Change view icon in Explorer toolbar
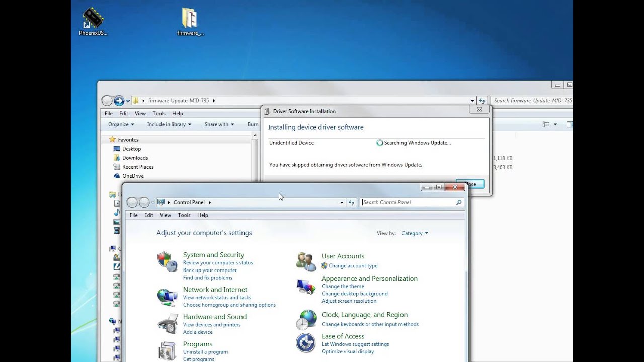Screen dimensions: 644x362 coord(546,124)
